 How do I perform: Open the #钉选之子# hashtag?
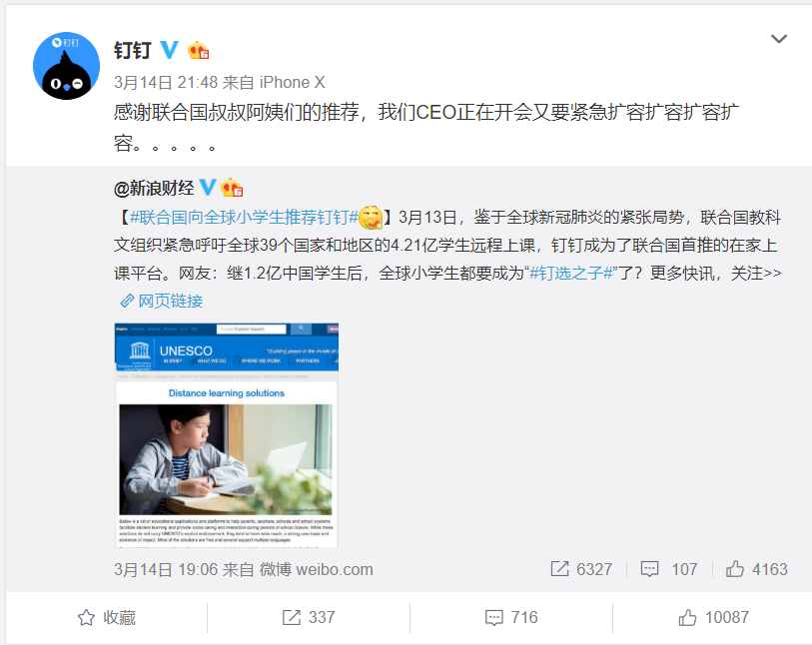click(571, 273)
